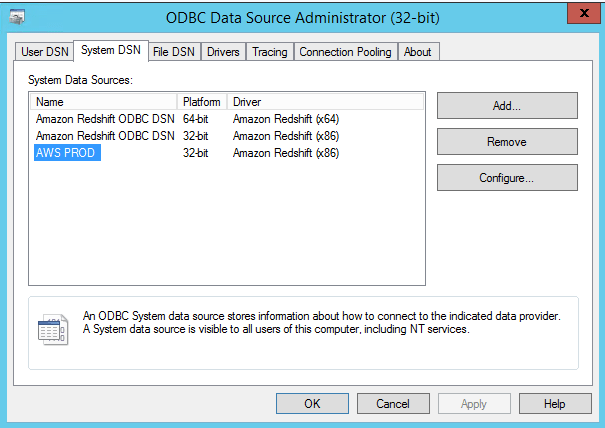Click the System Data Sources label

click(80, 80)
